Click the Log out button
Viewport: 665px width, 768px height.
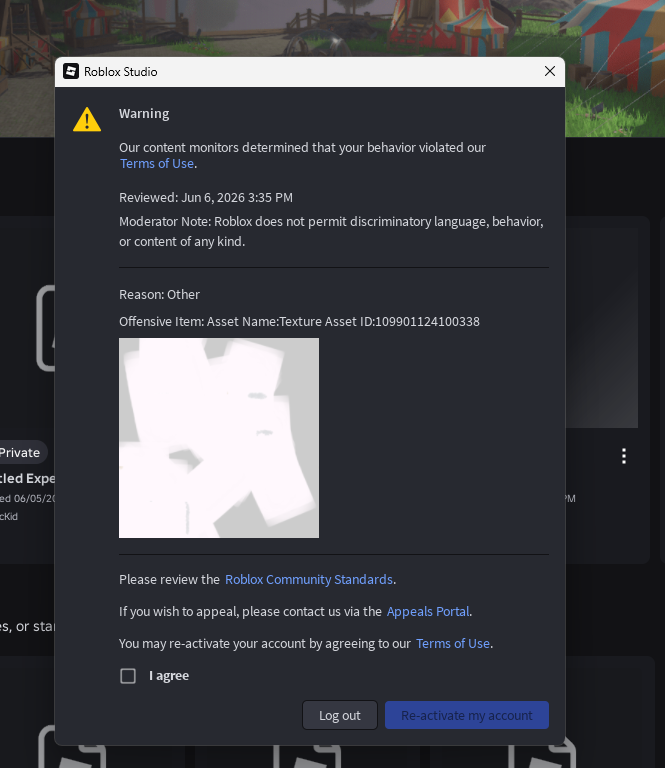pos(340,715)
